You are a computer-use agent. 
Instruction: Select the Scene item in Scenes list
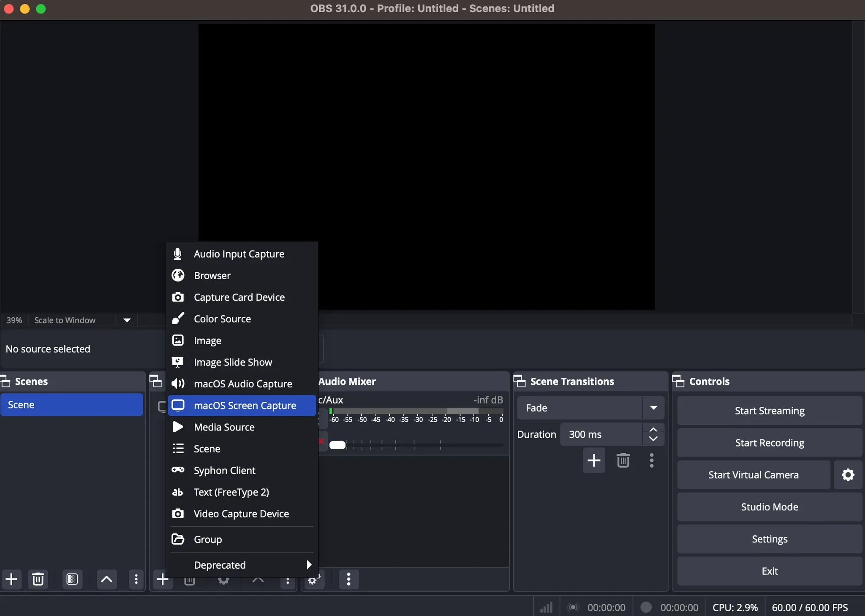click(x=72, y=405)
